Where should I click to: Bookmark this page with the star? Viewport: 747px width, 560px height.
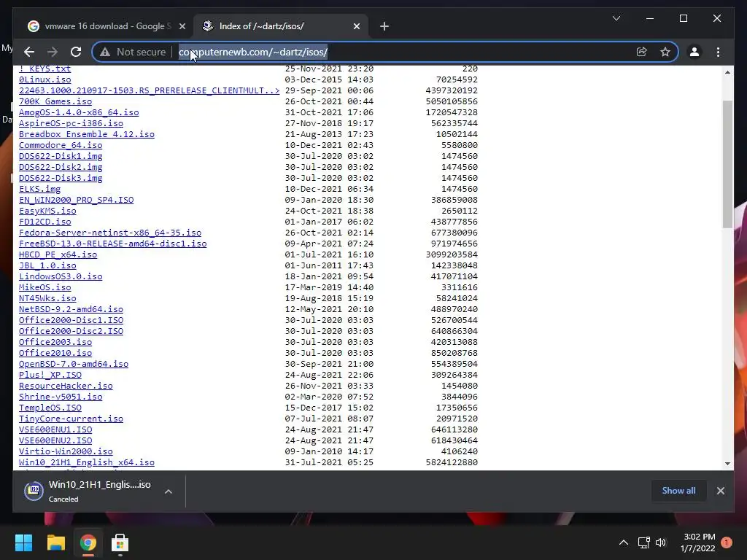(x=665, y=52)
